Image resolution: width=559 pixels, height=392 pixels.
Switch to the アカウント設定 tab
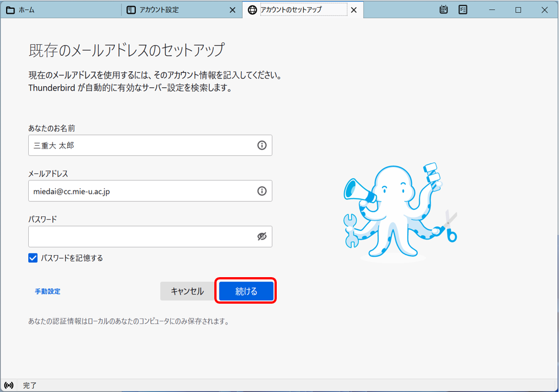tap(182, 10)
